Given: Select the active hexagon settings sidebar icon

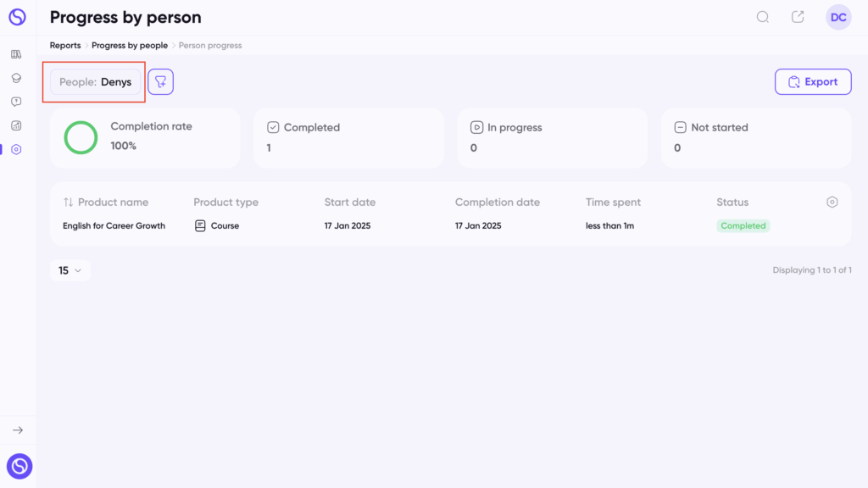Looking at the screenshot, I should pos(16,149).
